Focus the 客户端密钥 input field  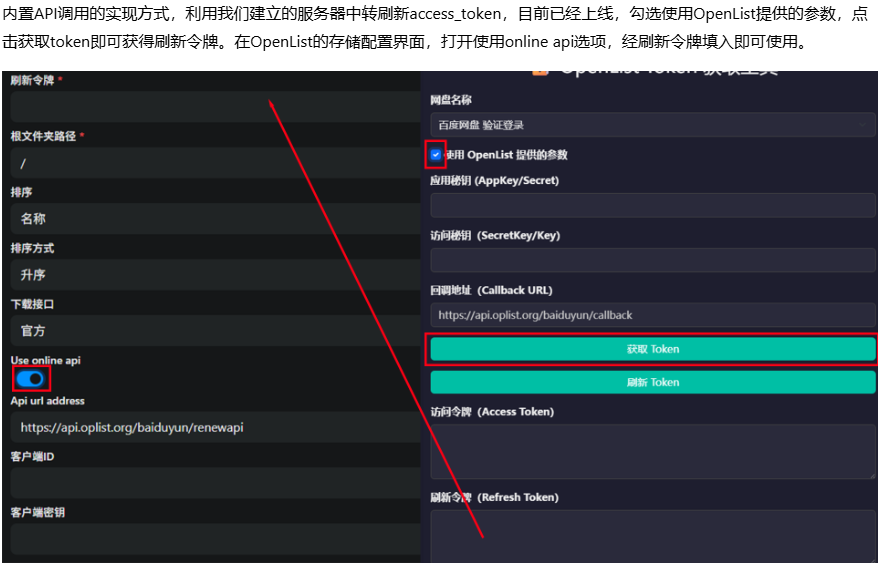[214, 539]
